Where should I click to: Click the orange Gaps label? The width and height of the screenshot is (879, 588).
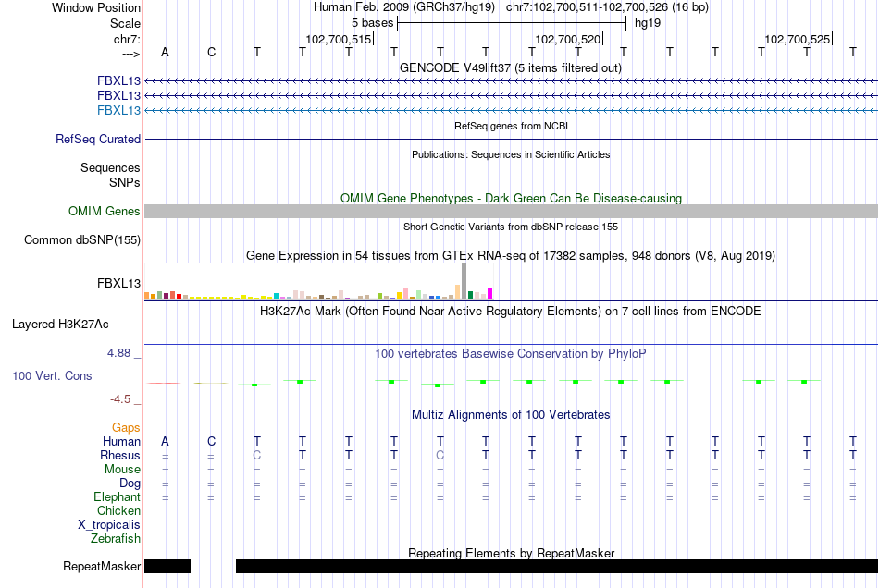[126, 428]
